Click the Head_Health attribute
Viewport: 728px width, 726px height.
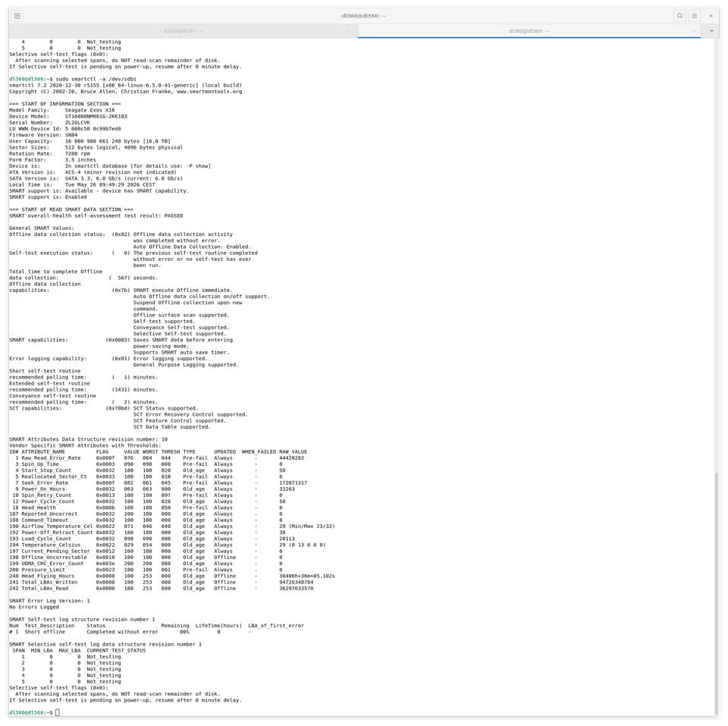tap(39, 508)
